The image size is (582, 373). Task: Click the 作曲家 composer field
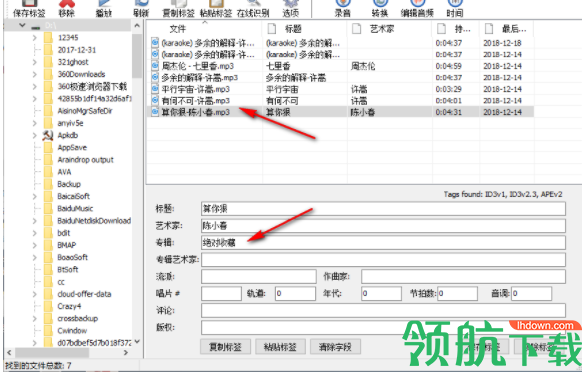click(x=463, y=277)
